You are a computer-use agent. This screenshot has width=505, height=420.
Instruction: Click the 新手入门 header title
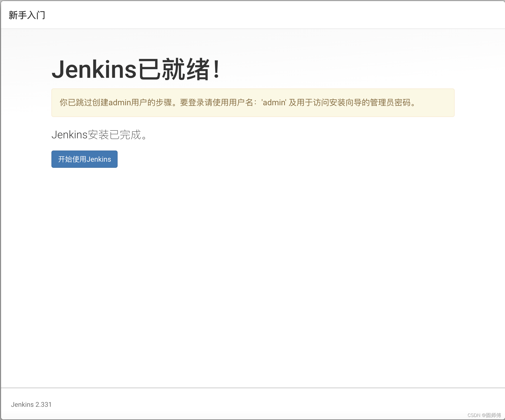pyautogui.click(x=27, y=15)
